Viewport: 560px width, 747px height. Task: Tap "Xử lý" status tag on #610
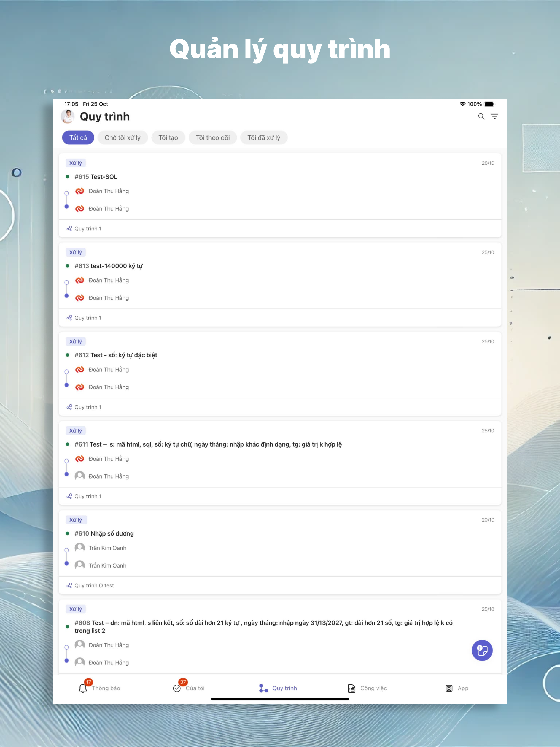76,520
